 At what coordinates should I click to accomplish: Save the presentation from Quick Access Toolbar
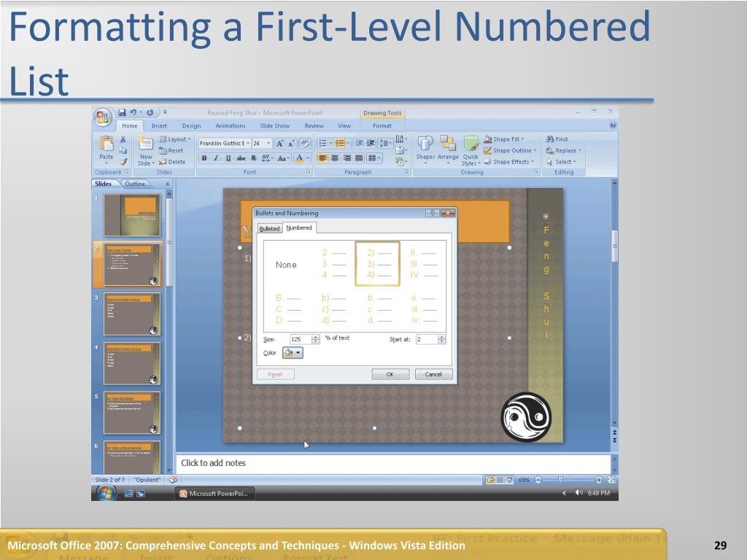pos(123,112)
